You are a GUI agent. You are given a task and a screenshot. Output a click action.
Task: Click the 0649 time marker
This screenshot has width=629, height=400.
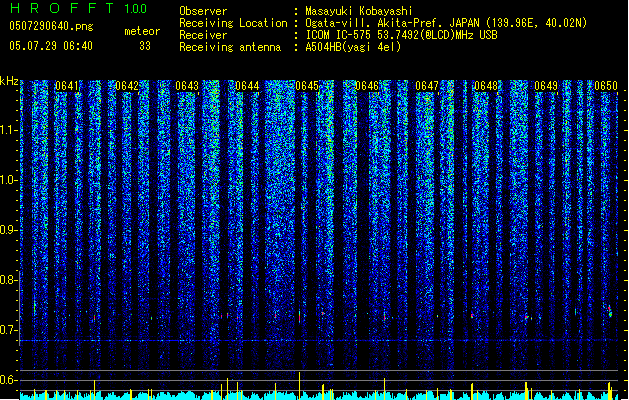[x=546, y=86]
